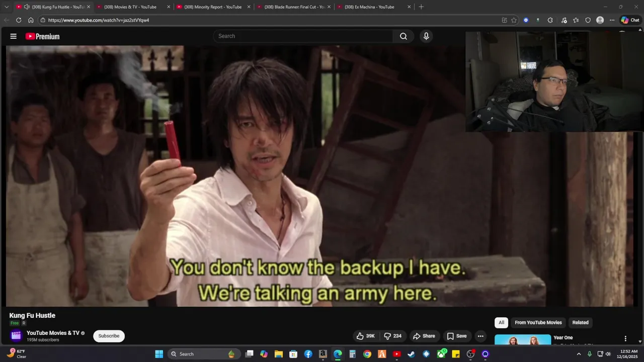
Task: Open the Windows Start menu
Action: tap(159, 354)
